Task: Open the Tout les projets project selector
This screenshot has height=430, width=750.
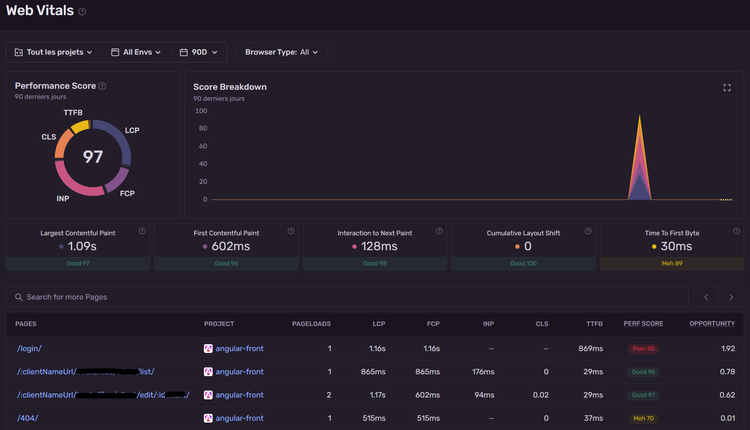Action: pyautogui.click(x=54, y=52)
